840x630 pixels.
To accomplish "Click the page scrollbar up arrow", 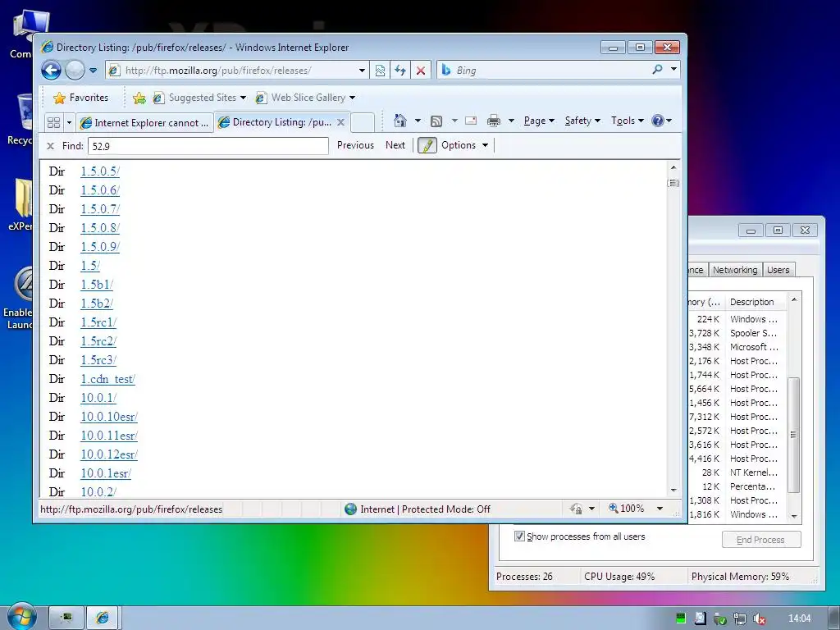I will pos(674,167).
